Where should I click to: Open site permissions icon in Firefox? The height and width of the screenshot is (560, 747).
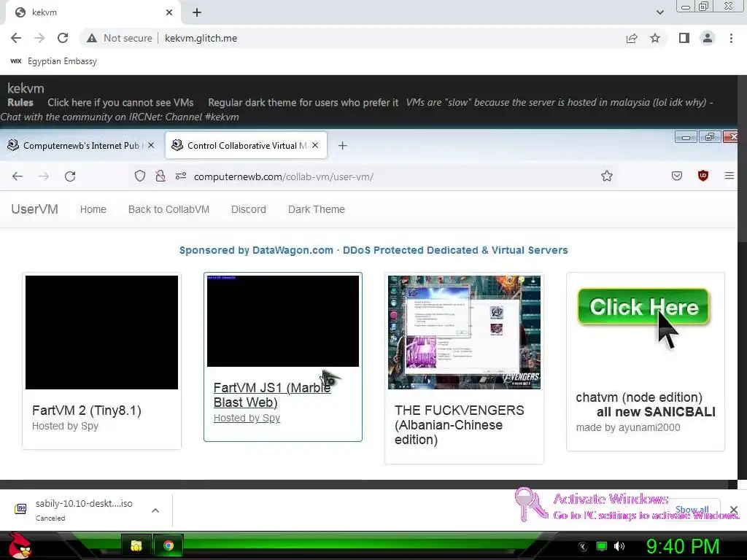[x=181, y=176]
